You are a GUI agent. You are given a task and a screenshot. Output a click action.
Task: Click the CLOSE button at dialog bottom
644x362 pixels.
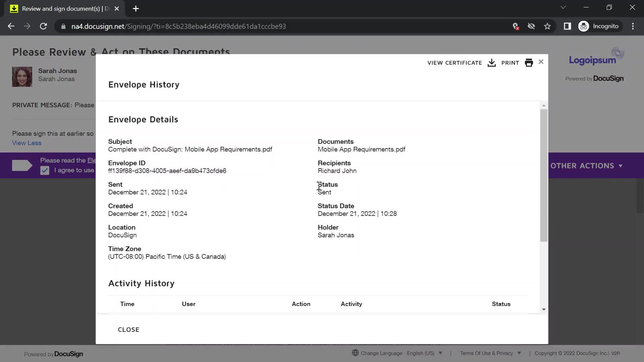[128, 329]
